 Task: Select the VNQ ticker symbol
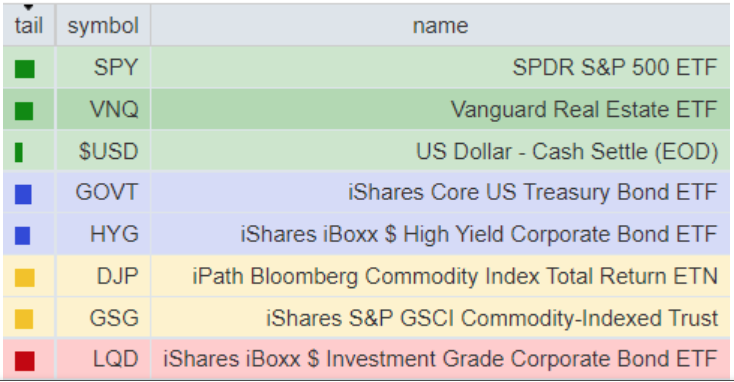(114, 110)
